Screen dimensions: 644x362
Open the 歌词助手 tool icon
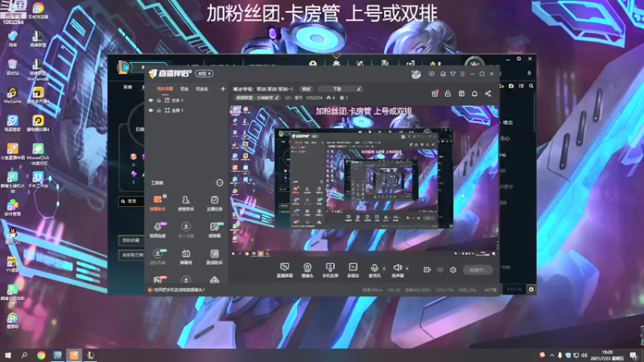tap(214, 256)
